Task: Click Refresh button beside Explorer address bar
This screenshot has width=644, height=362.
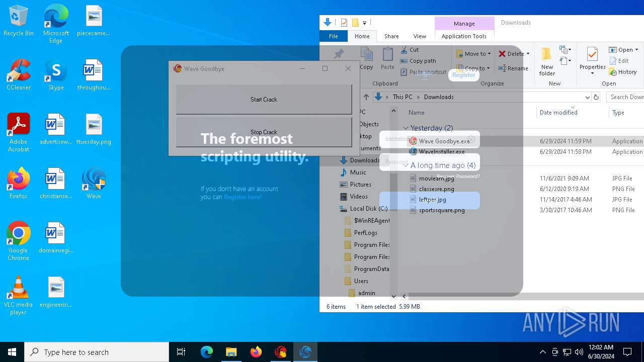Action: [596, 97]
